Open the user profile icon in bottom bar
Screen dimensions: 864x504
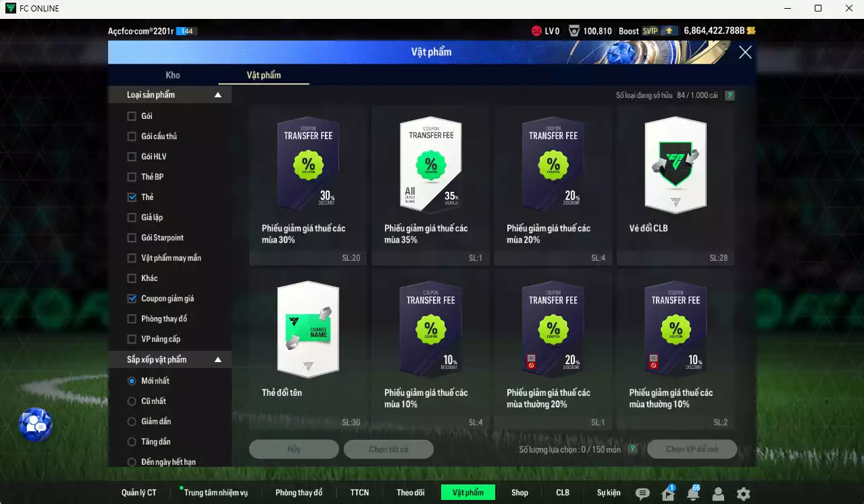tap(718, 494)
